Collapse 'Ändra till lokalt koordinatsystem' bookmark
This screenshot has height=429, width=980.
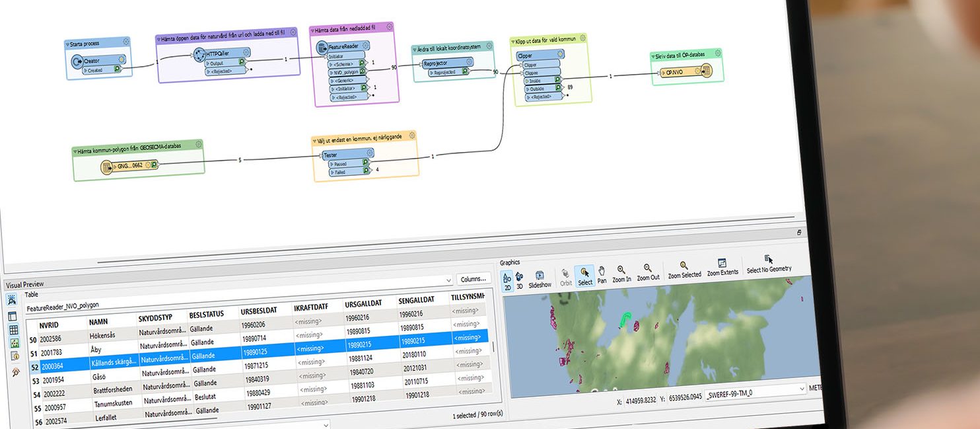pos(415,50)
